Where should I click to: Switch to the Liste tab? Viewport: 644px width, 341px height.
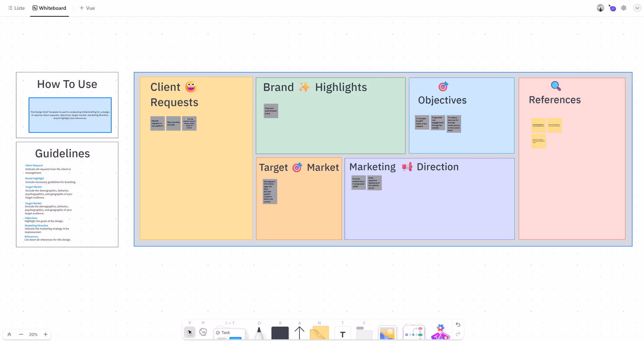(x=16, y=8)
